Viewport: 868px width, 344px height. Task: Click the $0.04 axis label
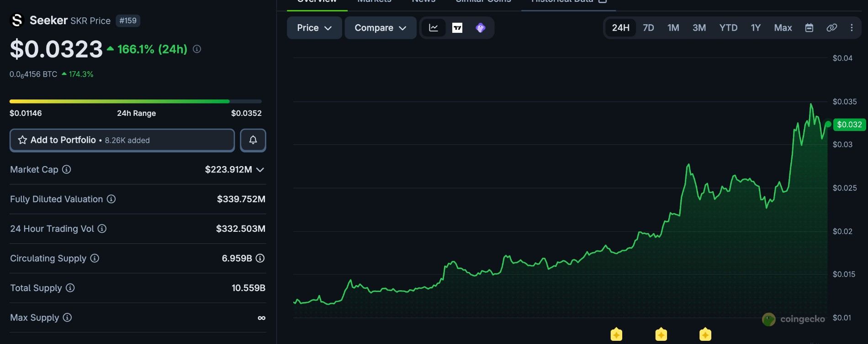pos(842,58)
